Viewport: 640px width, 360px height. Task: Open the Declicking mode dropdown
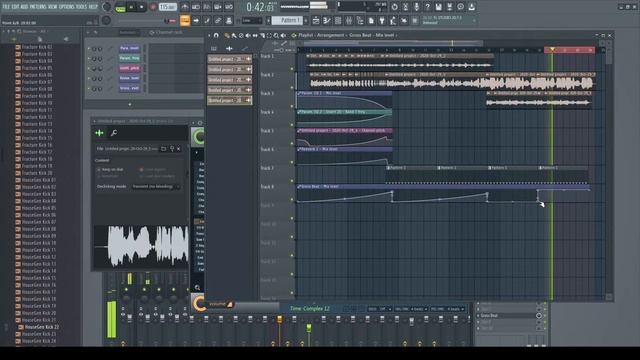pyautogui.click(x=156, y=187)
